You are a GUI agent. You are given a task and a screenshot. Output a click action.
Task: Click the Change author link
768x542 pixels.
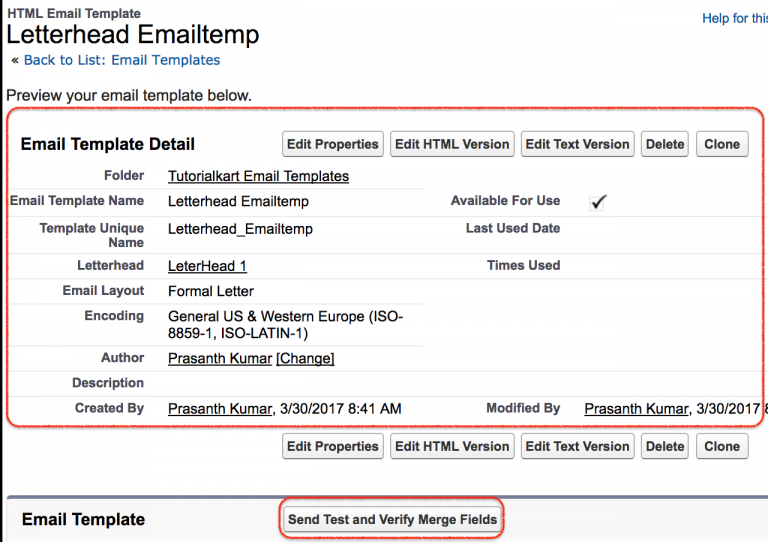[305, 358]
